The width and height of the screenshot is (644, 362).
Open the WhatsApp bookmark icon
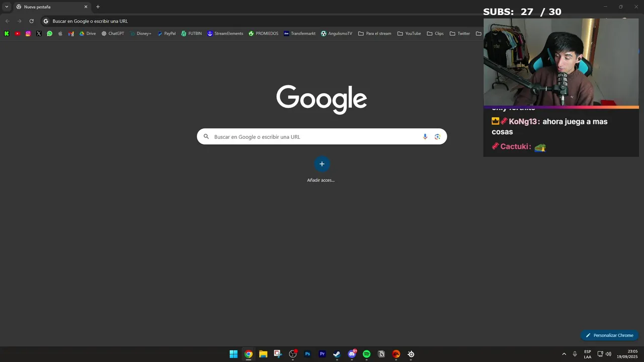click(49, 34)
